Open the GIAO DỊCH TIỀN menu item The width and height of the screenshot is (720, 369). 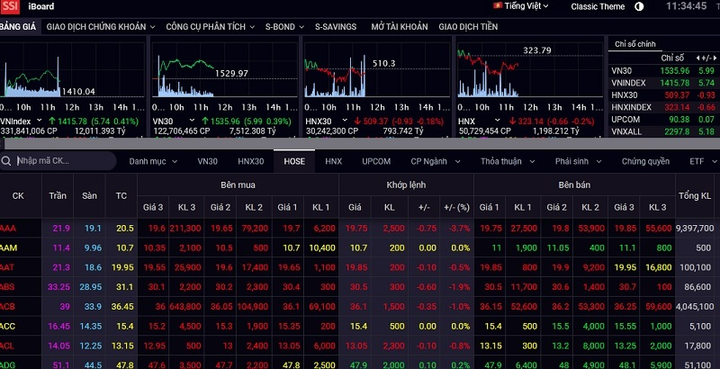pos(468,27)
